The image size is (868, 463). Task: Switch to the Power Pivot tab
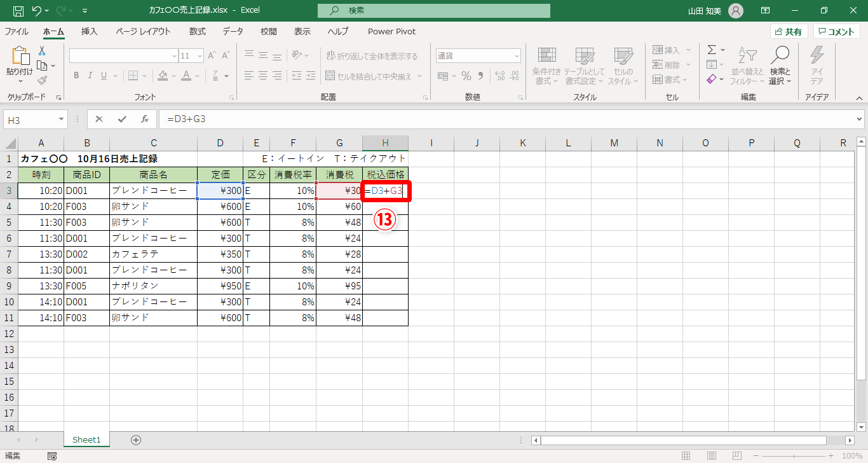pyautogui.click(x=391, y=31)
